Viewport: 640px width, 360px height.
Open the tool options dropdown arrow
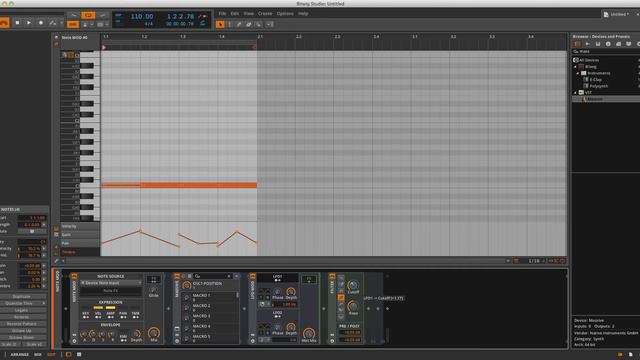tap(269, 24)
